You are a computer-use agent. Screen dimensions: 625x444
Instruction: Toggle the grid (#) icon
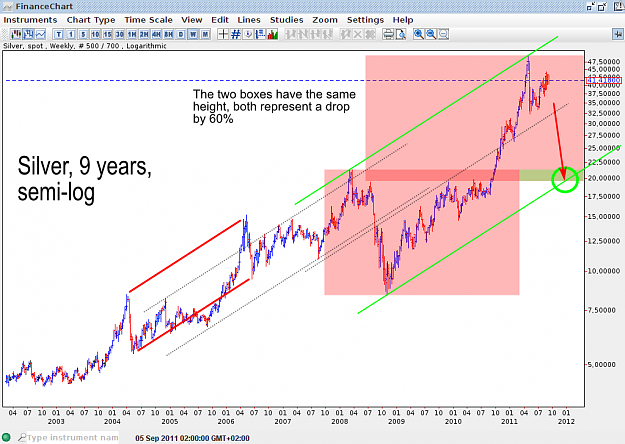[236, 35]
